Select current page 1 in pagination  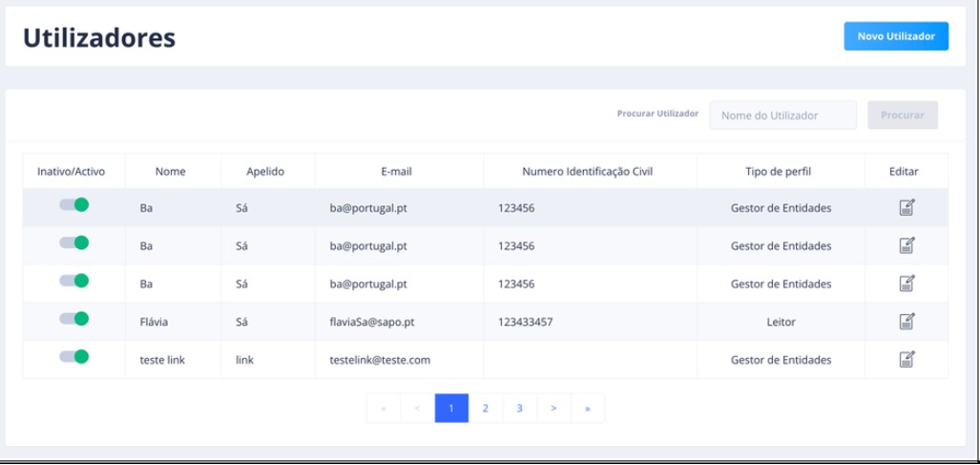451,409
